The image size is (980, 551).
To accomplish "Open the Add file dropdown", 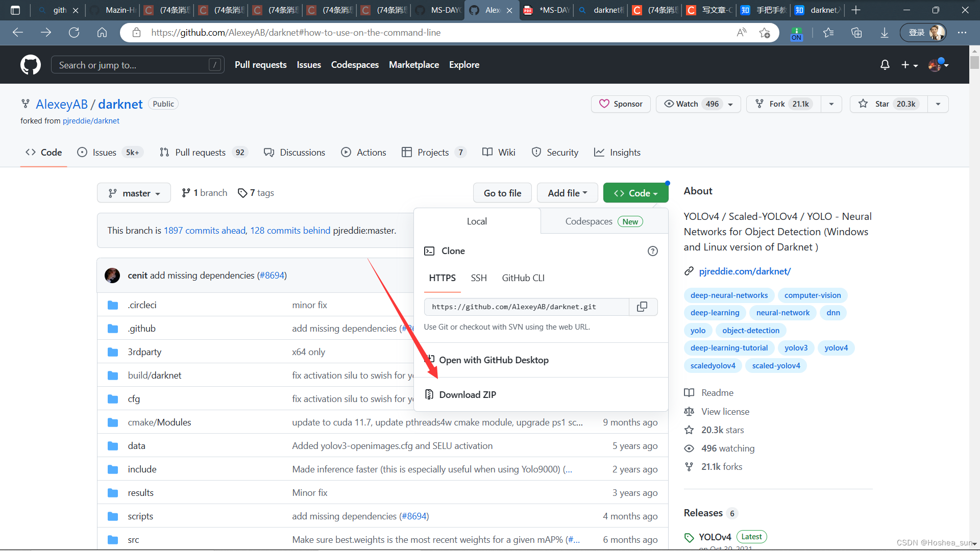I will (x=567, y=193).
